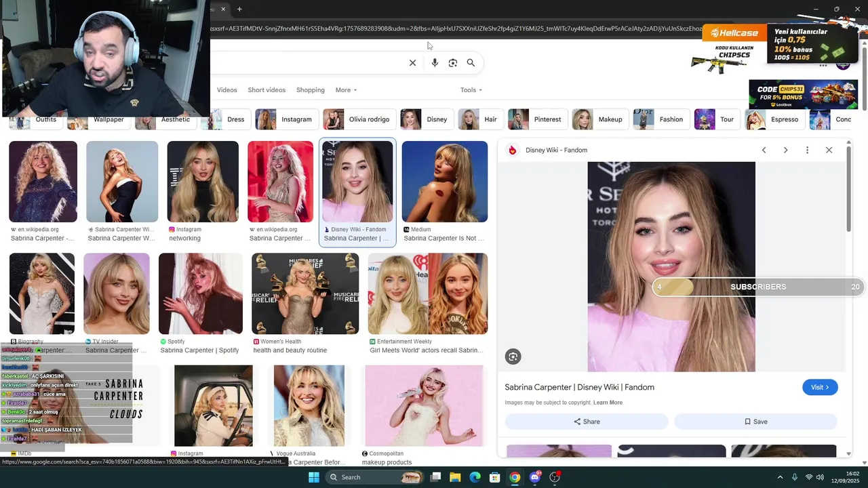Open three-dot more options in preview panel
The height and width of the screenshot is (488, 868).
click(807, 150)
